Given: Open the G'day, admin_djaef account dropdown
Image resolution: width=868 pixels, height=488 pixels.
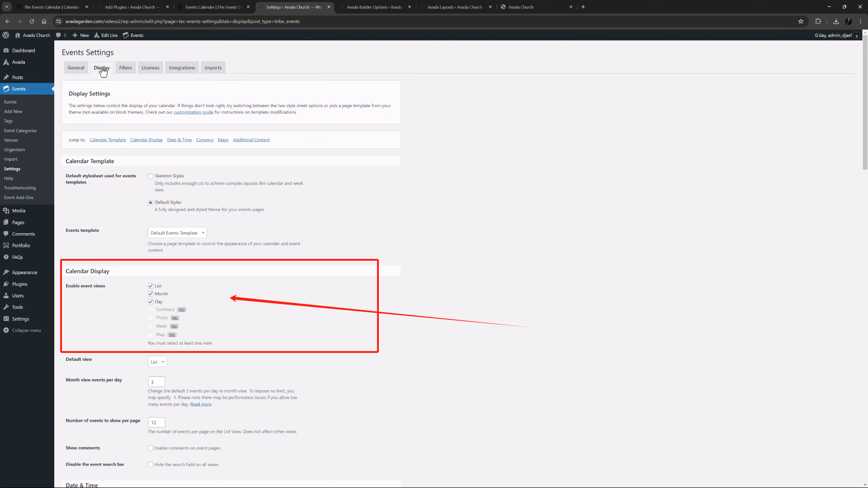Looking at the screenshot, I should [834, 35].
